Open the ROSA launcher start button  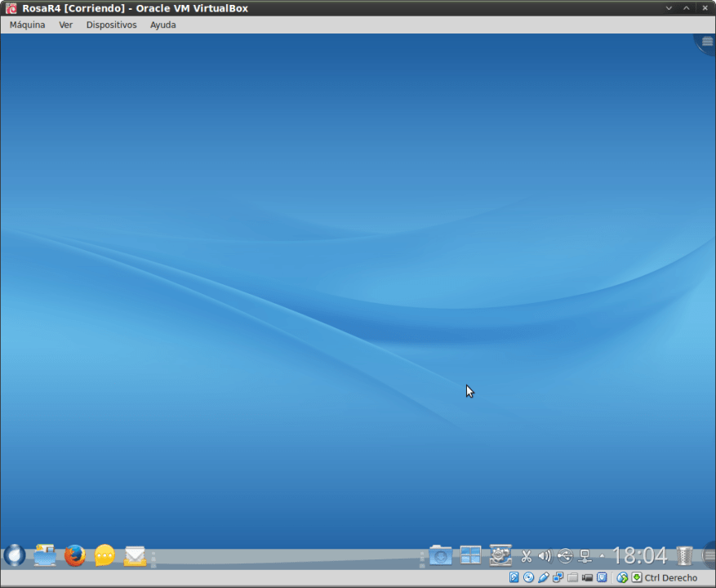(x=15, y=556)
